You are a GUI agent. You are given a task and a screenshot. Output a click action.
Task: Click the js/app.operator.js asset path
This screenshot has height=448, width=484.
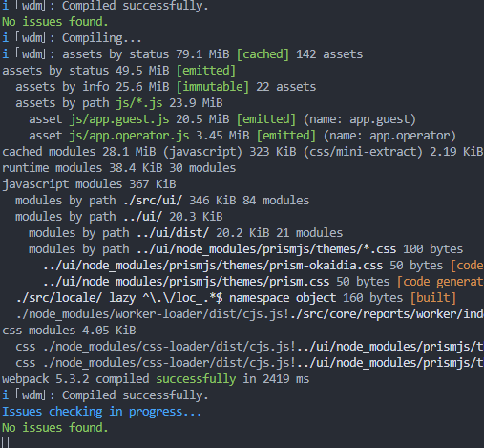(129, 136)
